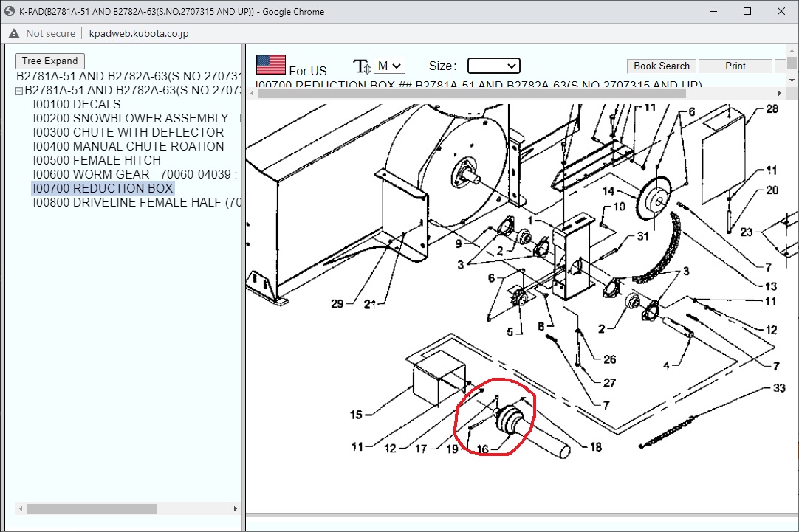
Task: Click part number 33 label in diagram
Action: pos(779,388)
